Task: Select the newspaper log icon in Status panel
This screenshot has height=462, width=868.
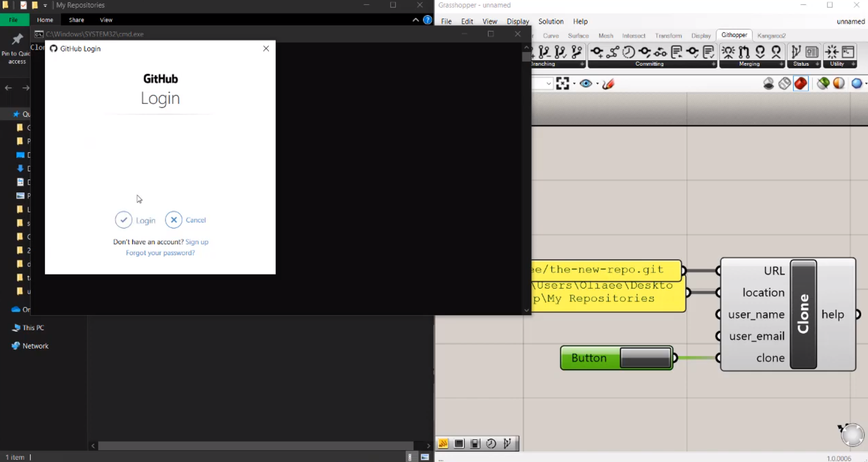Action: click(812, 52)
